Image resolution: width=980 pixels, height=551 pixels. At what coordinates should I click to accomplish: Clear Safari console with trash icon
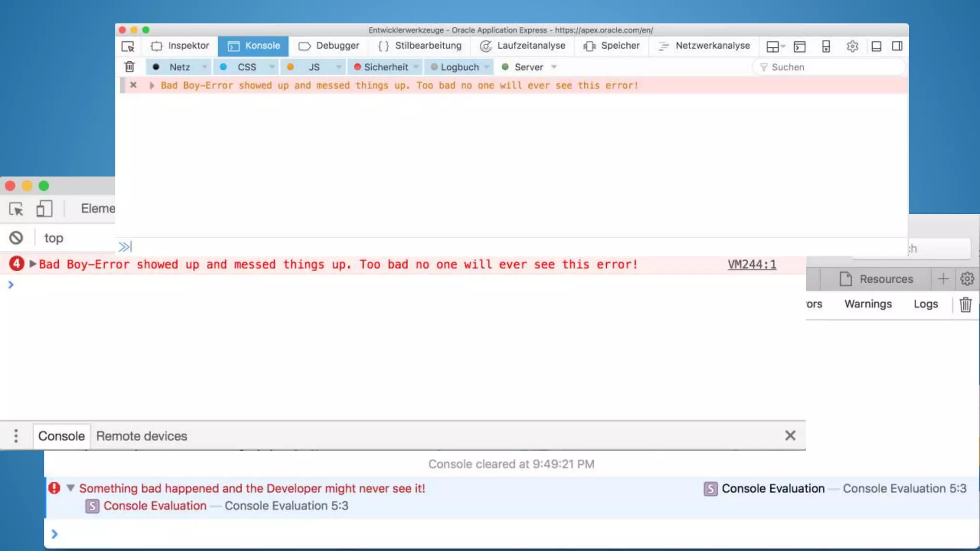point(965,304)
